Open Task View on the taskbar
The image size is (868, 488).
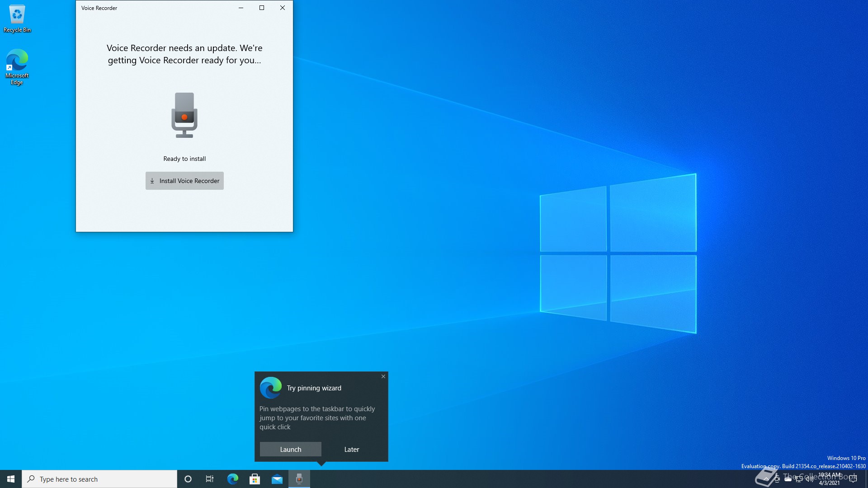pos(210,479)
